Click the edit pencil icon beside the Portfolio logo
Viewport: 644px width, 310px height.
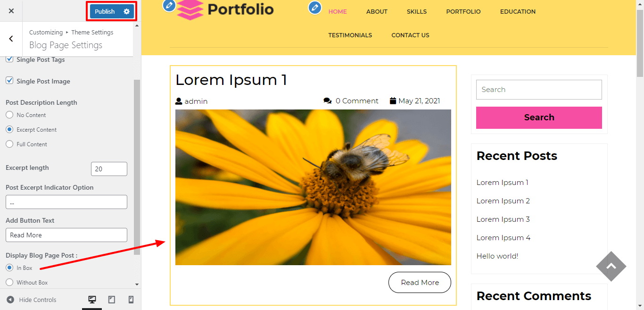[x=169, y=6]
